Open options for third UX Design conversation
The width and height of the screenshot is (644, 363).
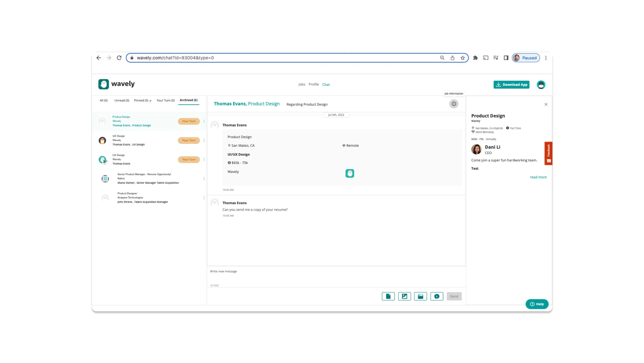[x=204, y=160]
